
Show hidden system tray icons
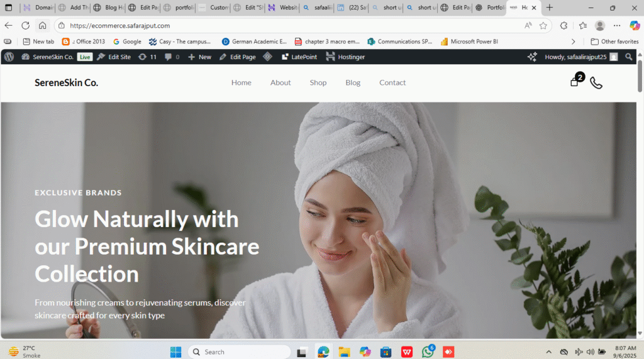(548, 351)
